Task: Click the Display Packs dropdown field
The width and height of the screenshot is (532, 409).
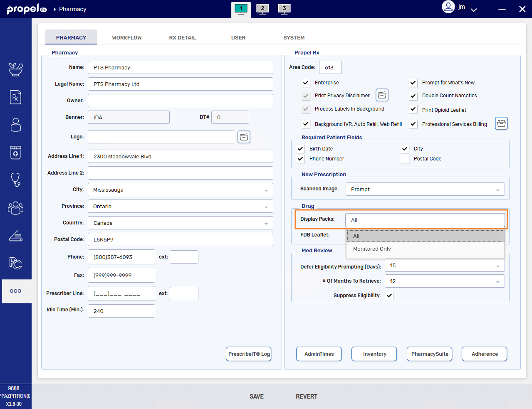Action: tap(425, 220)
